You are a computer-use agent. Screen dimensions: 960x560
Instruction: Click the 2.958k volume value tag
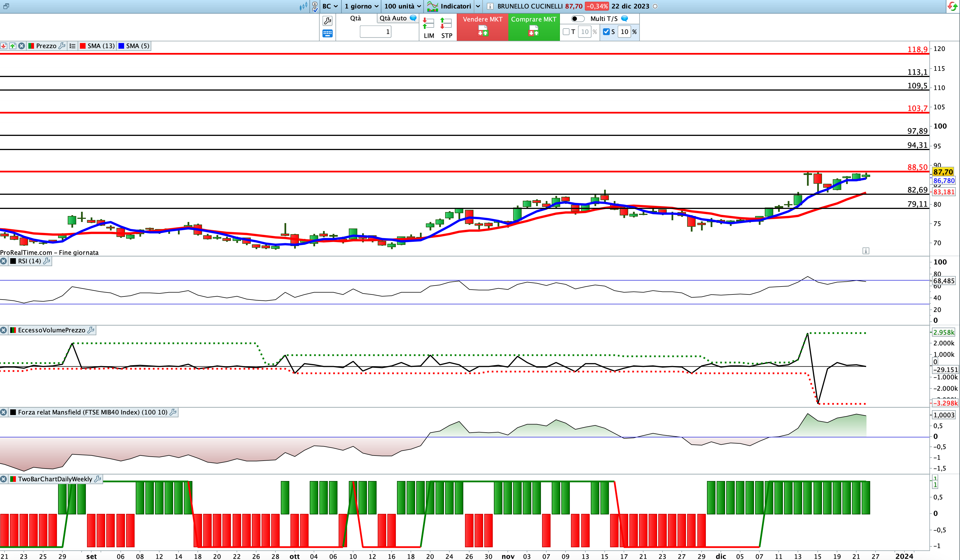coord(944,332)
